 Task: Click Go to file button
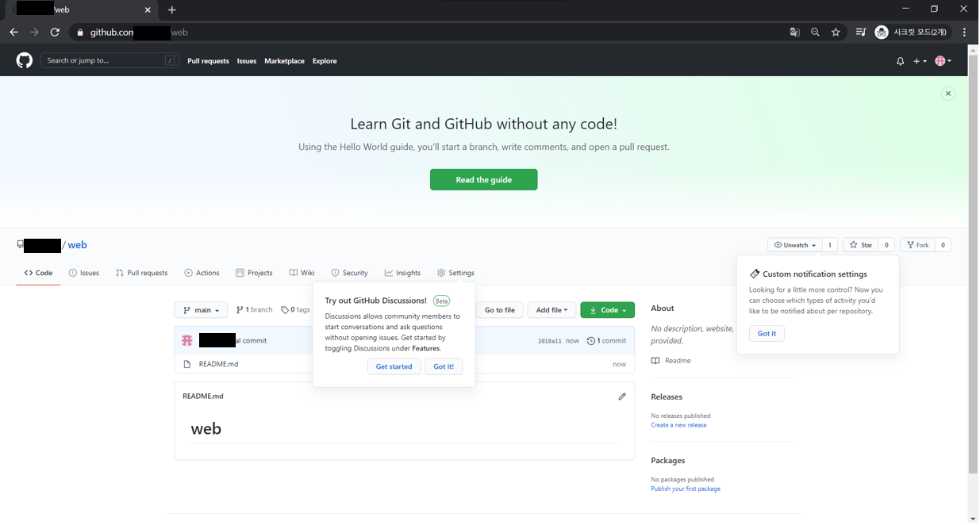coord(499,310)
